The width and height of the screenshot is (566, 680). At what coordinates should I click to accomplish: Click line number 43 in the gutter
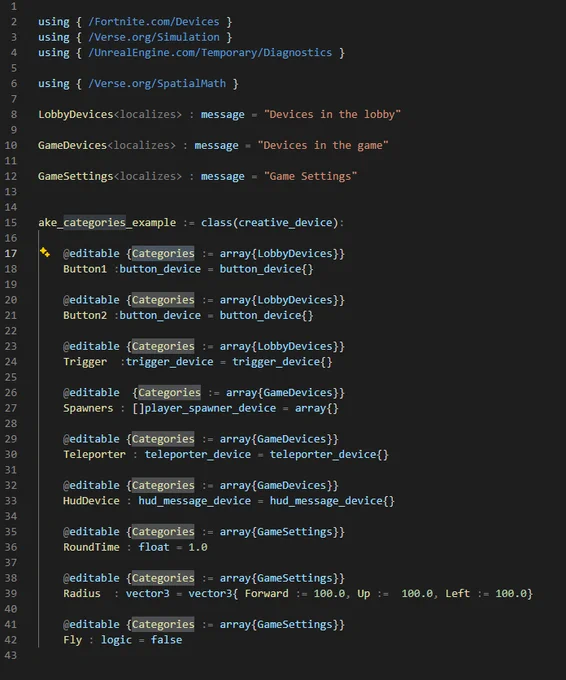click(11, 655)
